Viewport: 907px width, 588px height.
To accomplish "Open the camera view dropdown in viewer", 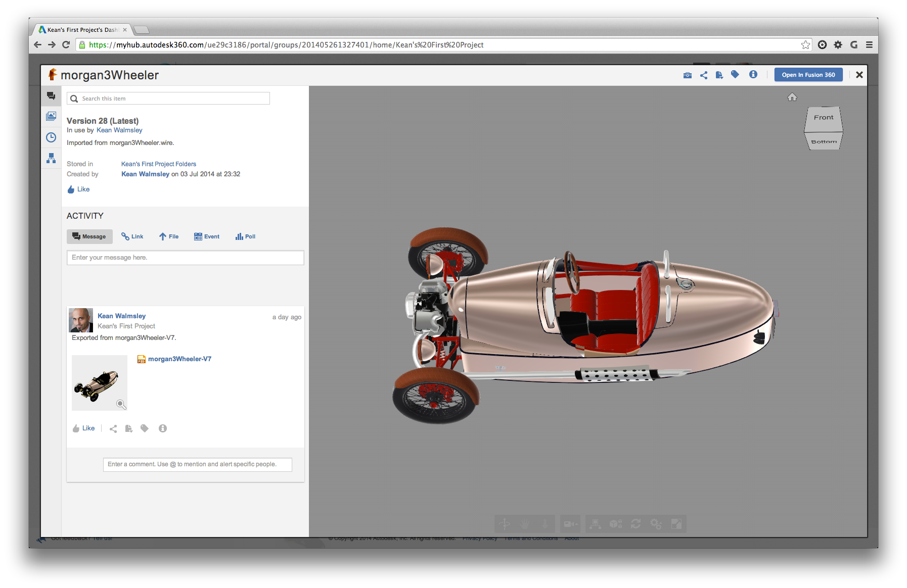I will click(x=570, y=524).
